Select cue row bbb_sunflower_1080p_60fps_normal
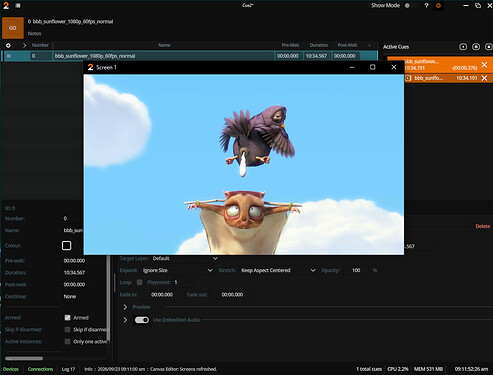 point(190,56)
